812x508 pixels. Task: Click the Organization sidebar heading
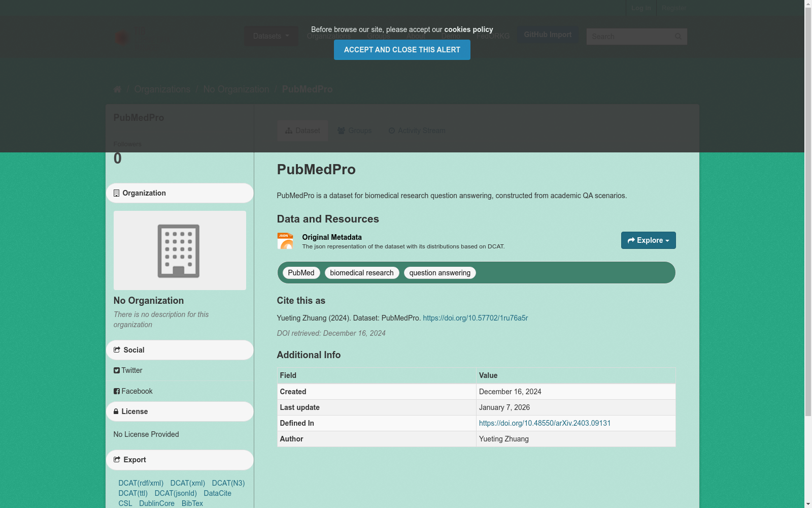pos(180,193)
